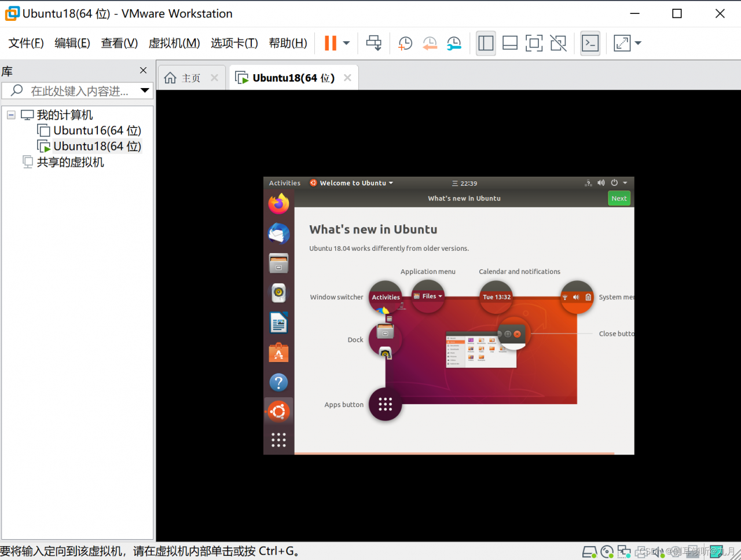Toggle the library sidebar view button
The image size is (741, 560).
tap(486, 43)
